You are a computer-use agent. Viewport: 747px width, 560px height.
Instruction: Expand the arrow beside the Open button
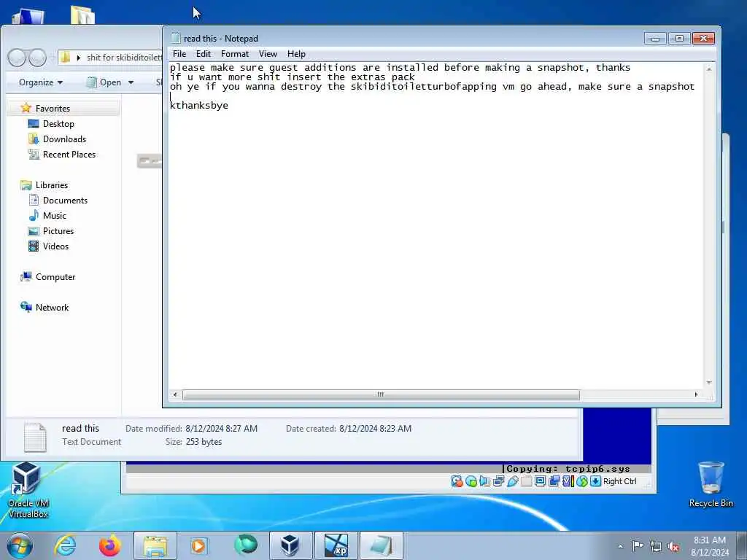131,82
